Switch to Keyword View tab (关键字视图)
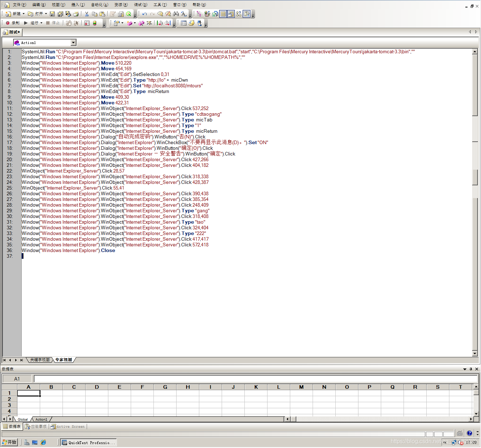The width and height of the screenshot is (481, 448). [40, 360]
